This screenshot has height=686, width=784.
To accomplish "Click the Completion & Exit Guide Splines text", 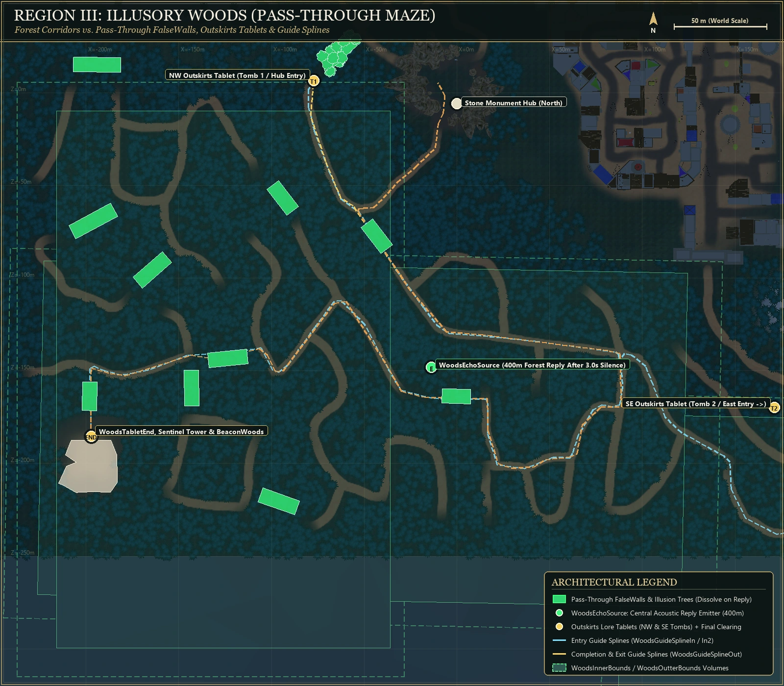I will pyautogui.click(x=657, y=654).
